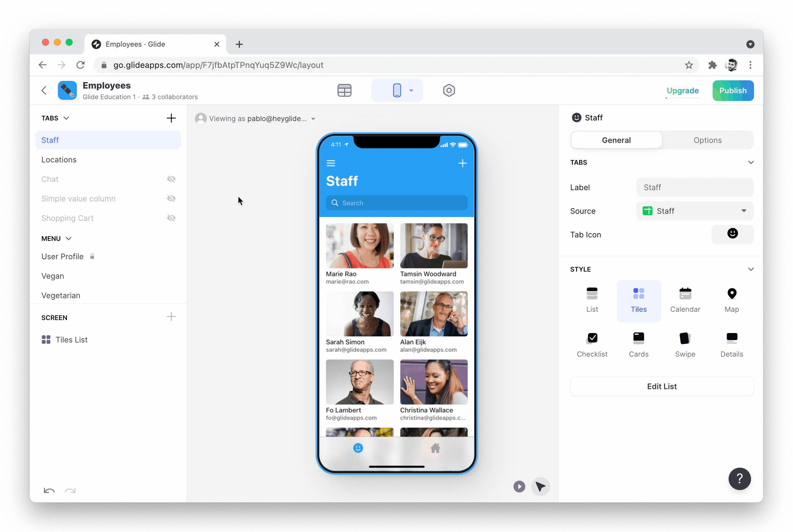Select the Checklist layout style
The image size is (793, 532).
tap(592, 344)
